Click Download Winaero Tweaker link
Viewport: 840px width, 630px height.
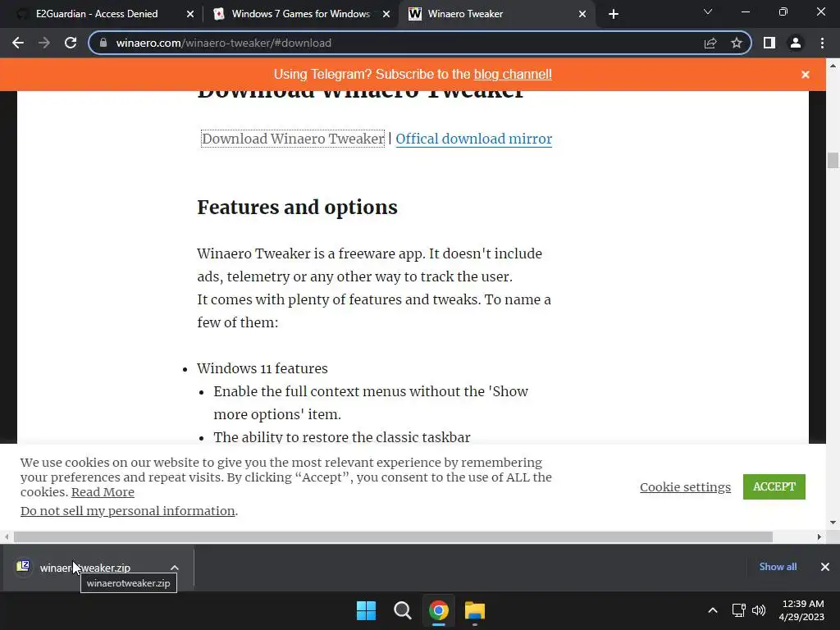click(293, 139)
